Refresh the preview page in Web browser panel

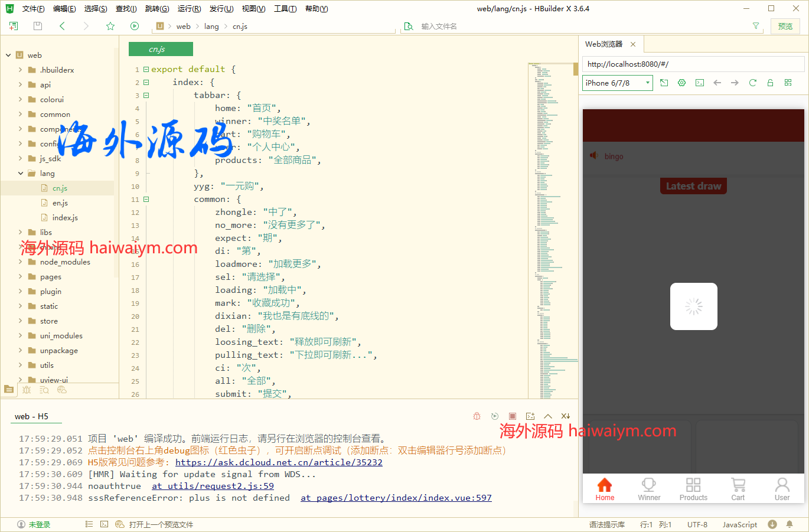pos(752,83)
